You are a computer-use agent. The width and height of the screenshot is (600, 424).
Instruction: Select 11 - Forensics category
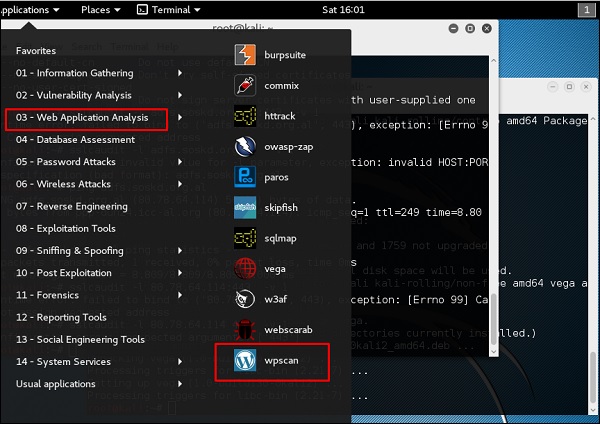click(x=47, y=295)
